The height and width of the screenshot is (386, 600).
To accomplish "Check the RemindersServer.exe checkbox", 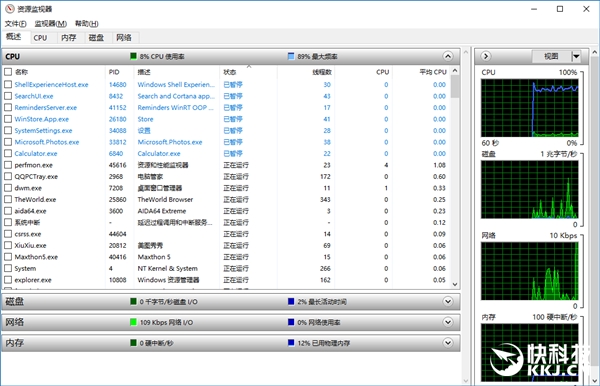I will (8, 107).
